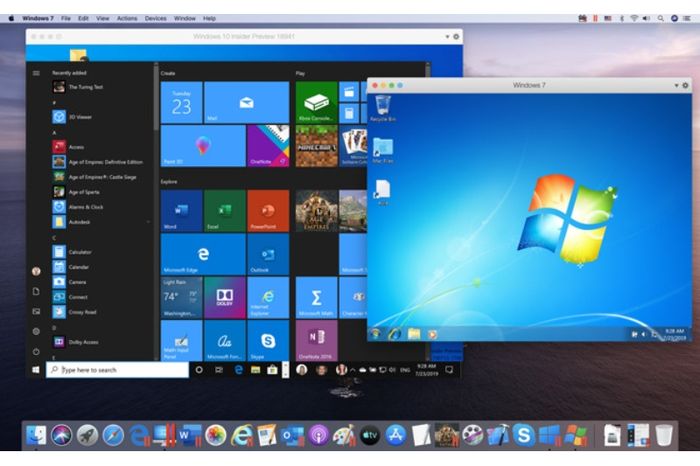Open Task View on Windows 10 taskbar
The width and height of the screenshot is (700, 466).
click(x=219, y=370)
